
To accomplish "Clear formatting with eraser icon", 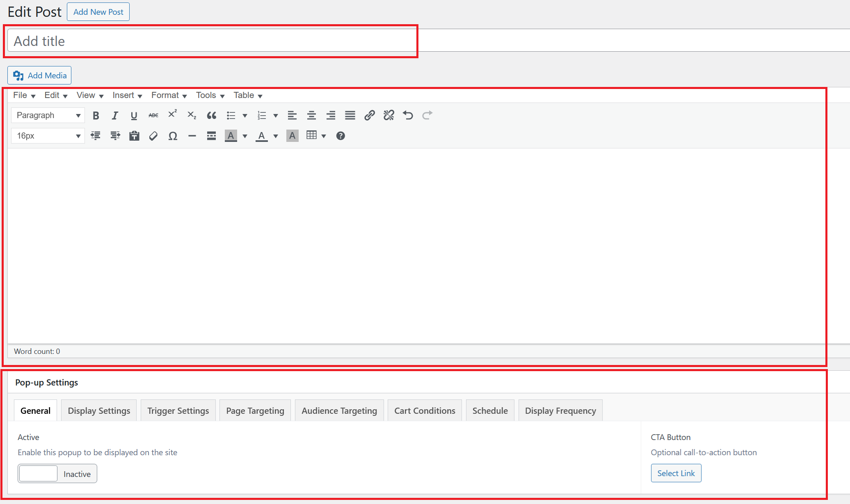I will click(x=153, y=136).
